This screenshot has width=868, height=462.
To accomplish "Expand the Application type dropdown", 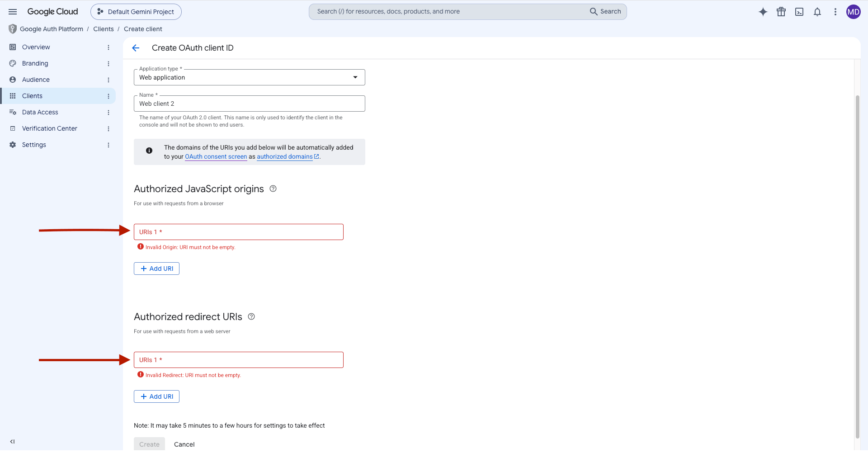I will [250, 77].
